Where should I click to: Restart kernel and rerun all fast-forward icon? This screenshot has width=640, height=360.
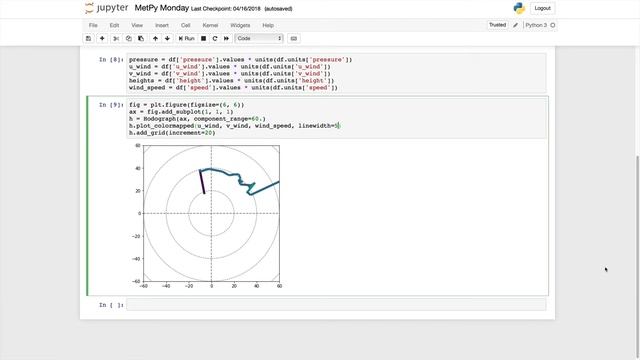(227, 38)
